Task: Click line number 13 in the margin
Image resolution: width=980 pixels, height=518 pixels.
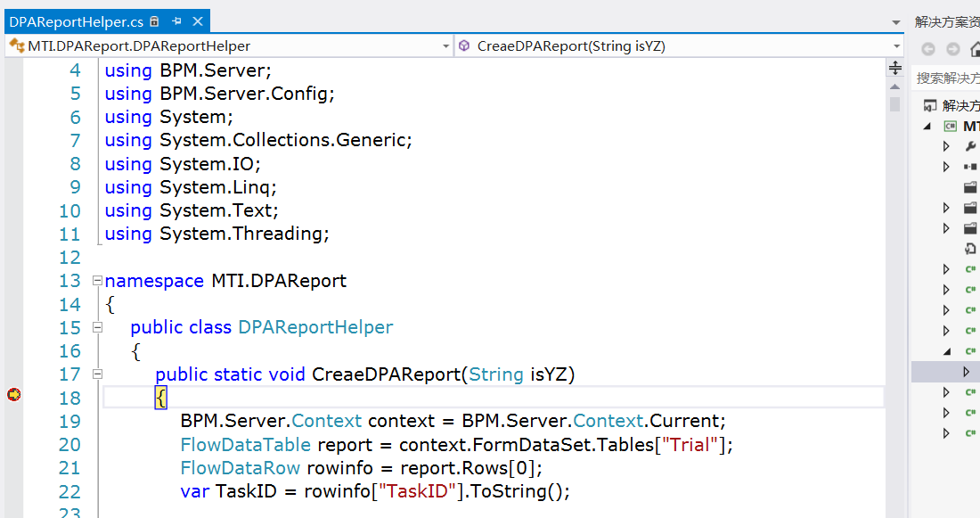Action: coord(69,281)
